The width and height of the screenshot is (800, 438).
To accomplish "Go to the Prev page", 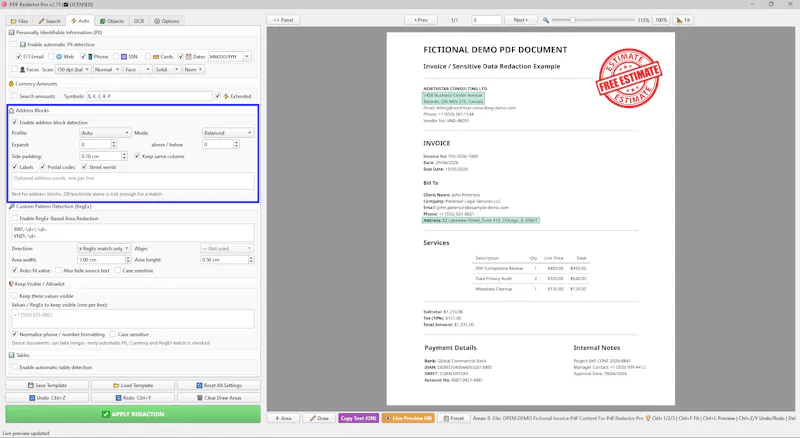I will (x=420, y=20).
